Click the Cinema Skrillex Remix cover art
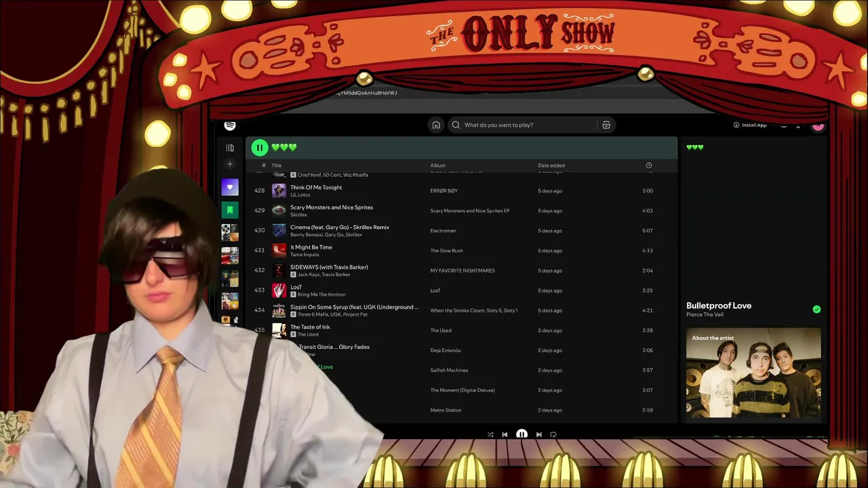868x488 pixels. tap(279, 230)
